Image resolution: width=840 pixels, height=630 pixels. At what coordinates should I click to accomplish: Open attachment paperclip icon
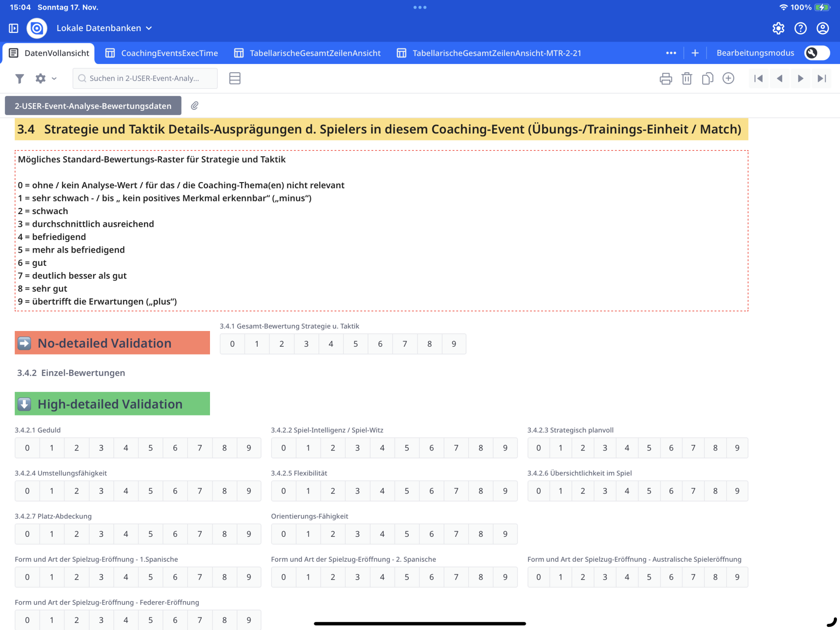(x=195, y=106)
